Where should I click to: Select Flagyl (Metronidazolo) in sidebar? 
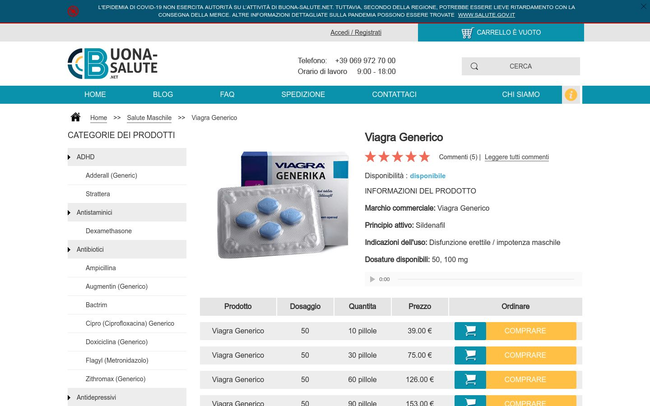pyautogui.click(x=117, y=360)
